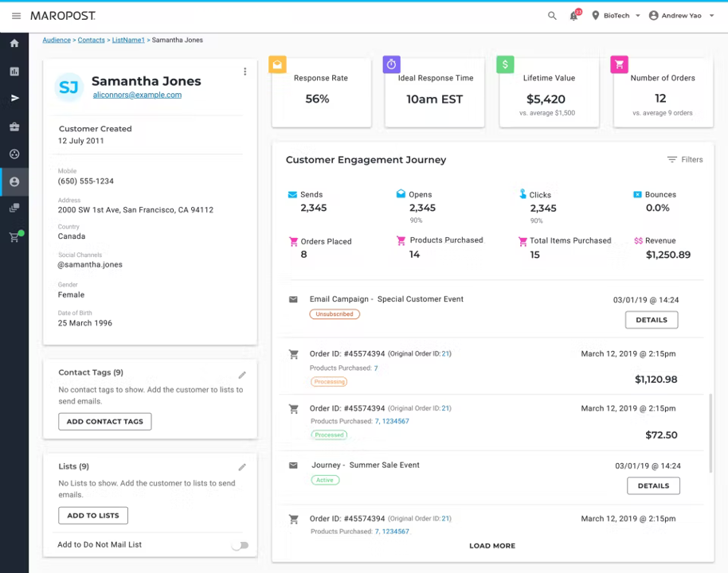Image resolution: width=728 pixels, height=573 pixels.
Task: Click LOAD MORE in the journey list
Action: pos(491,545)
